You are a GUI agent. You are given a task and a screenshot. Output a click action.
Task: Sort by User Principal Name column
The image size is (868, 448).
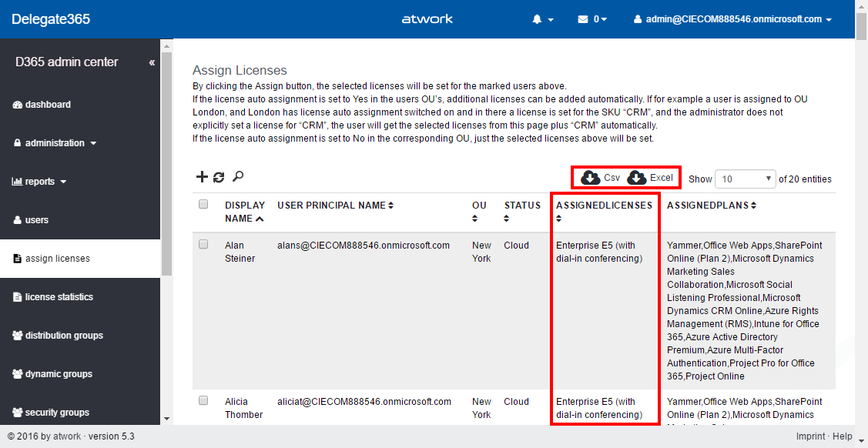[336, 206]
